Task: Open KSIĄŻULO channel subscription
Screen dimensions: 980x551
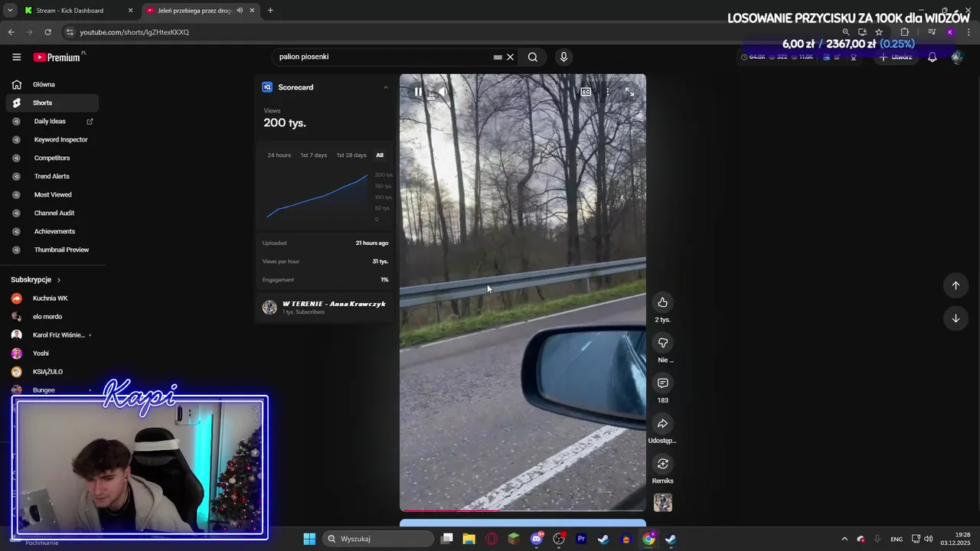Action: 52,372
